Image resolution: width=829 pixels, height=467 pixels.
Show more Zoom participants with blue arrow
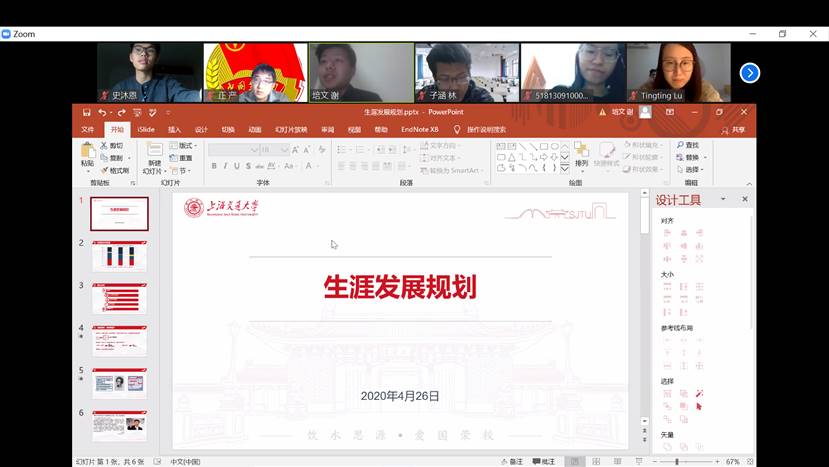pos(749,72)
